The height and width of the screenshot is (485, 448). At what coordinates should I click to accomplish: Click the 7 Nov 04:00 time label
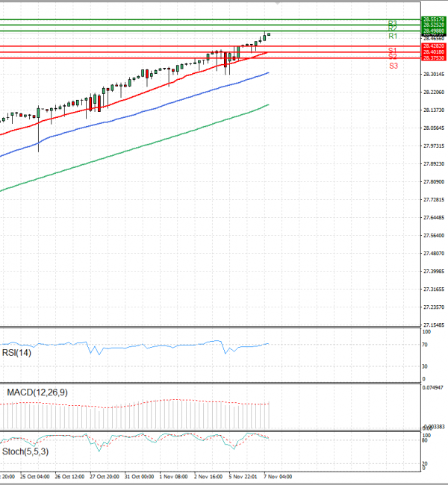pyautogui.click(x=279, y=475)
